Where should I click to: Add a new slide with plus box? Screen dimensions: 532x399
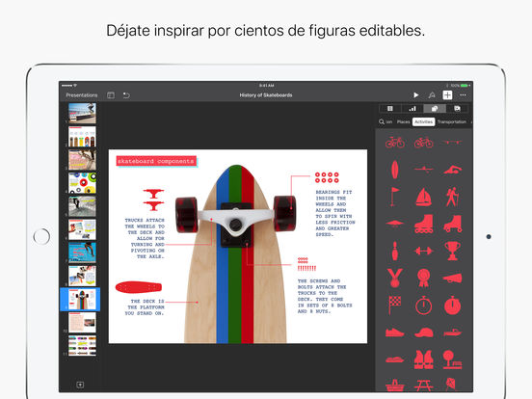(x=80, y=385)
